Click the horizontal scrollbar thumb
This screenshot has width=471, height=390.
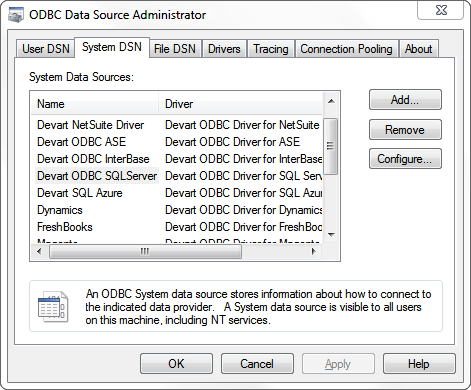(x=145, y=251)
